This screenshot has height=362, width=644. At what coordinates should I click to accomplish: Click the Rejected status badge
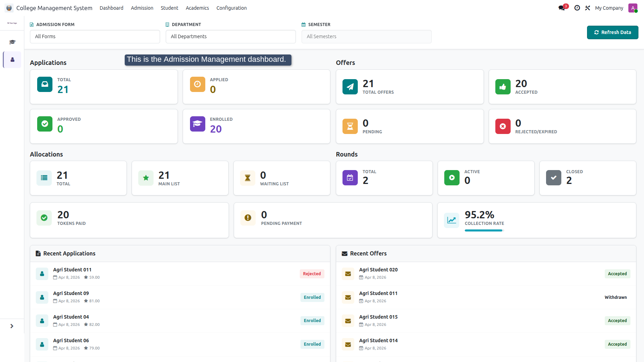tap(312, 274)
